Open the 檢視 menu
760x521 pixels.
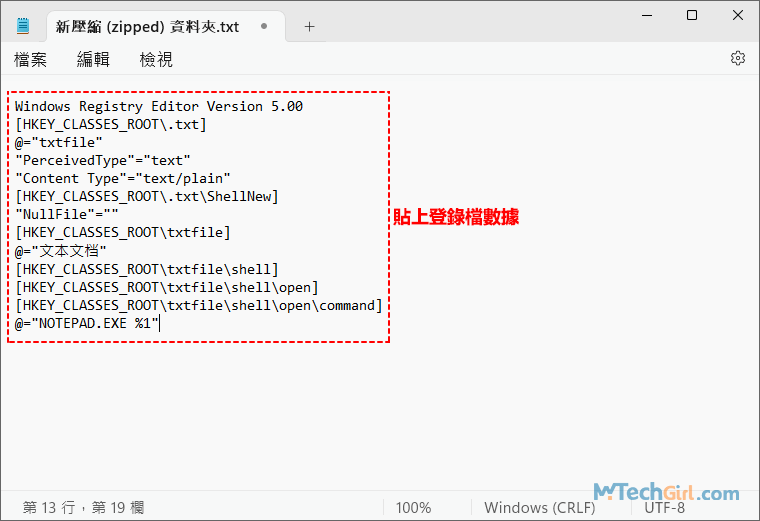pos(156,60)
